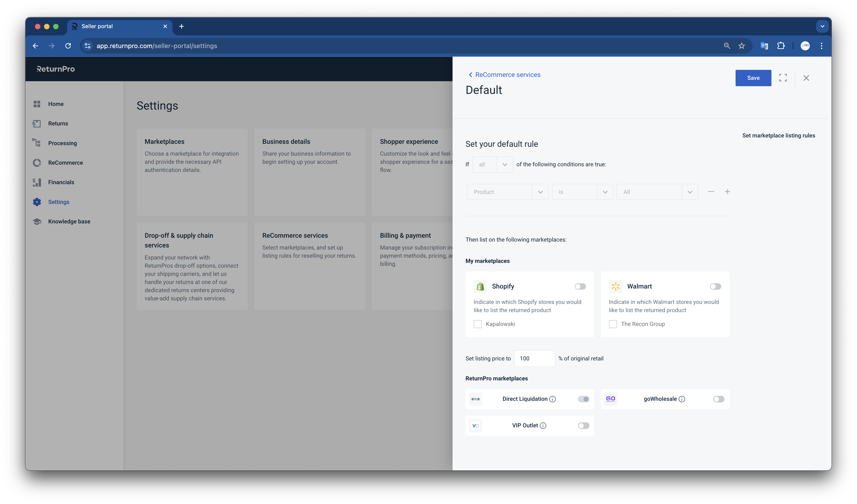Bookmark this page with star icon
This screenshot has width=857, height=504.
pyautogui.click(x=742, y=46)
